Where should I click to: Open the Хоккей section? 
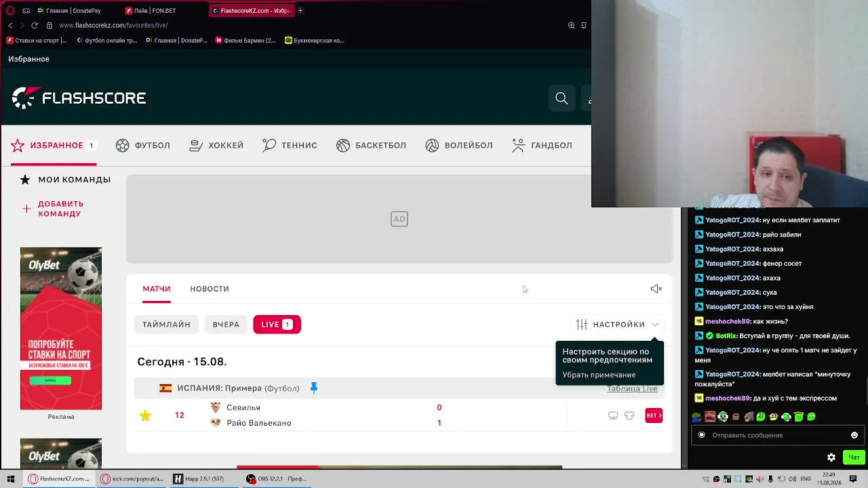pos(216,145)
